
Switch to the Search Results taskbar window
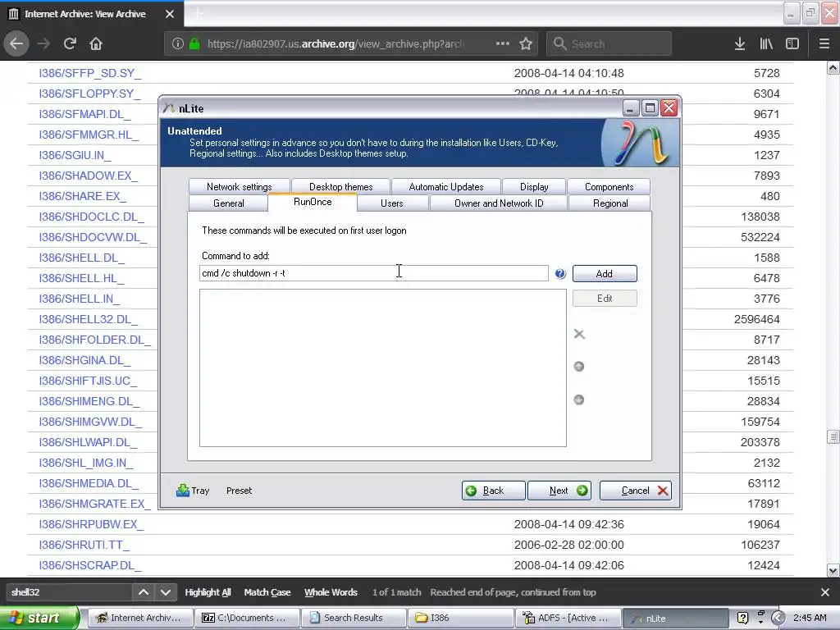coord(353,619)
